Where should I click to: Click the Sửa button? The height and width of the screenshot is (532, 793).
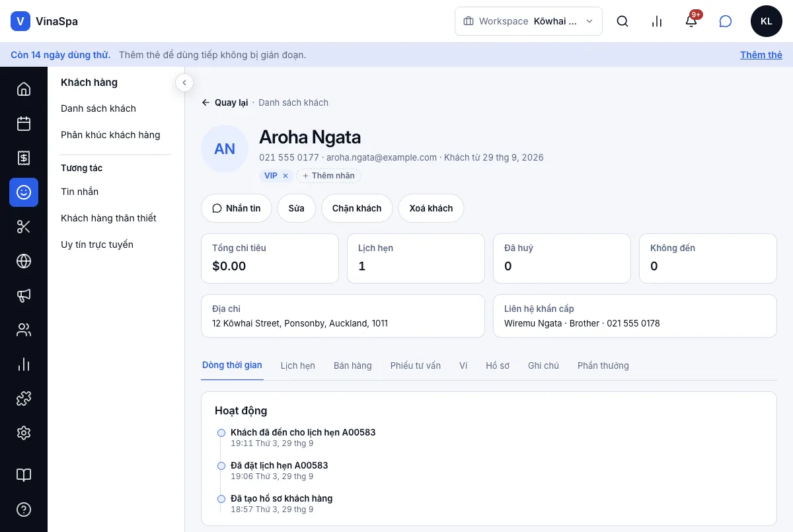click(297, 208)
